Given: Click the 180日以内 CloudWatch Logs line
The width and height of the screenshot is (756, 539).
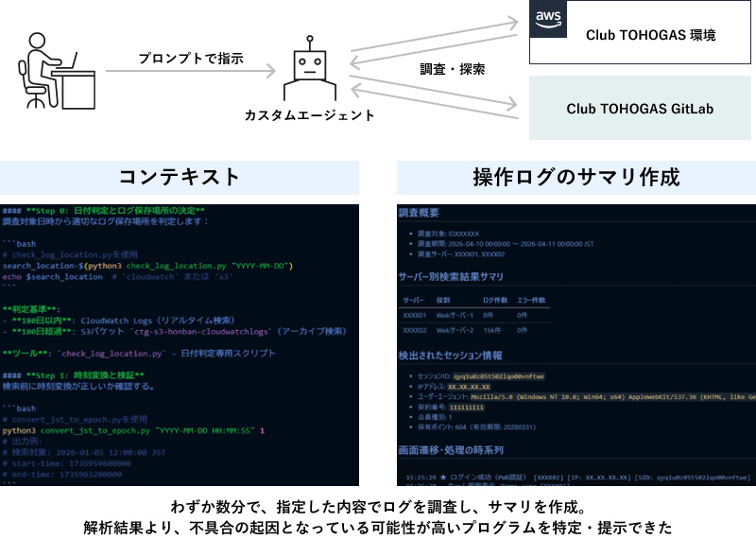Looking at the screenshot, I should 119,321.
